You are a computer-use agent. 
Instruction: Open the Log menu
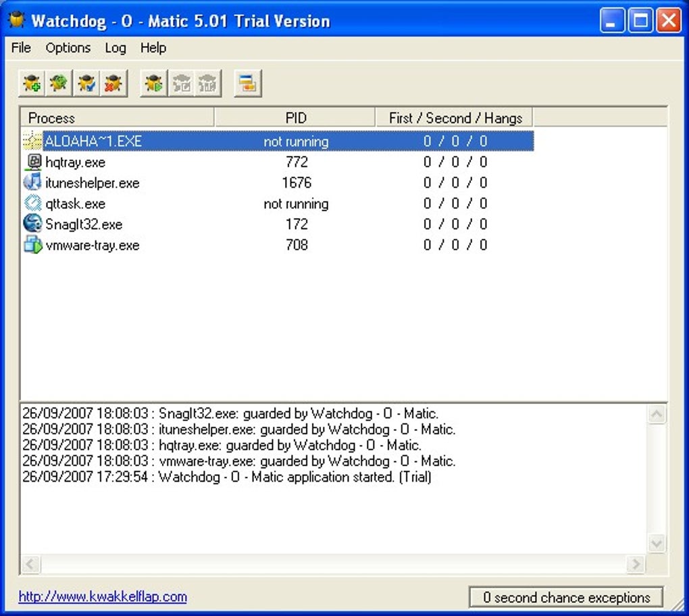116,47
